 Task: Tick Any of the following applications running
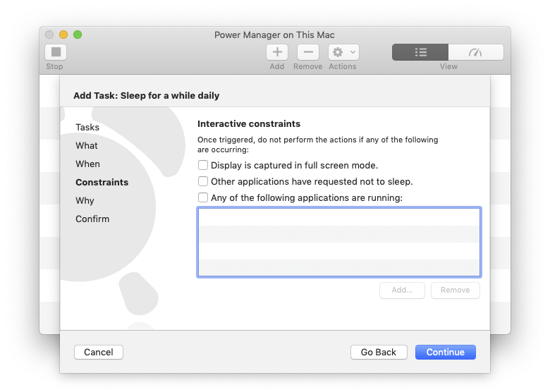[x=203, y=197]
